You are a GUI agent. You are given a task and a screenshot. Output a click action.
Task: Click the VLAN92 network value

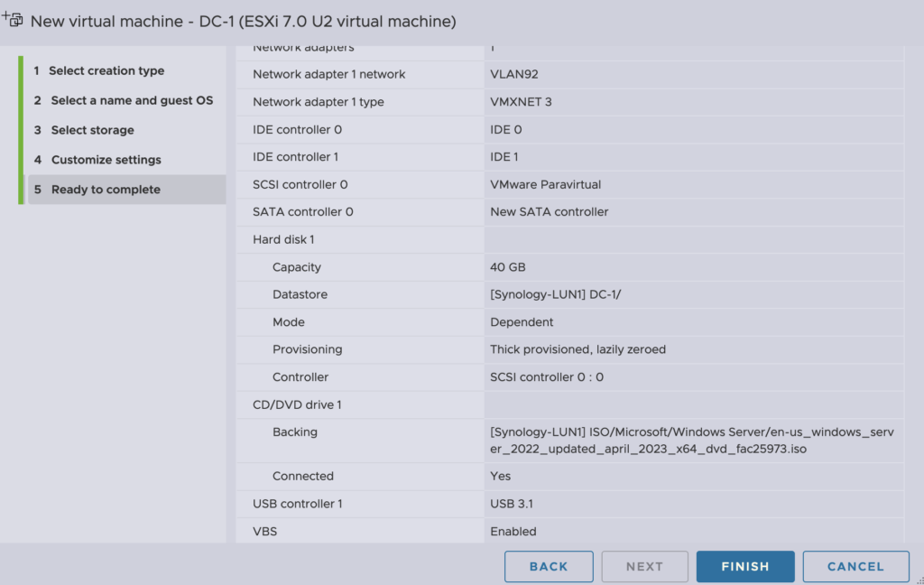(x=514, y=74)
